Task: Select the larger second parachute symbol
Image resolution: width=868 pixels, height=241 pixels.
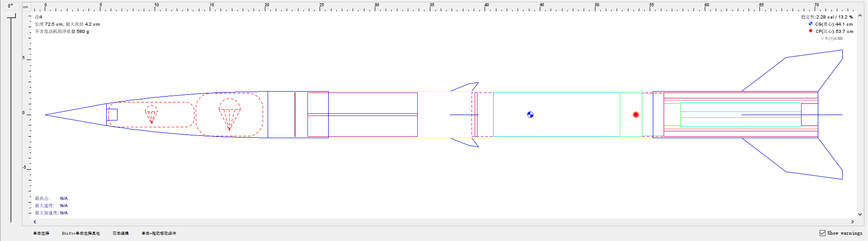Action: [x=230, y=115]
